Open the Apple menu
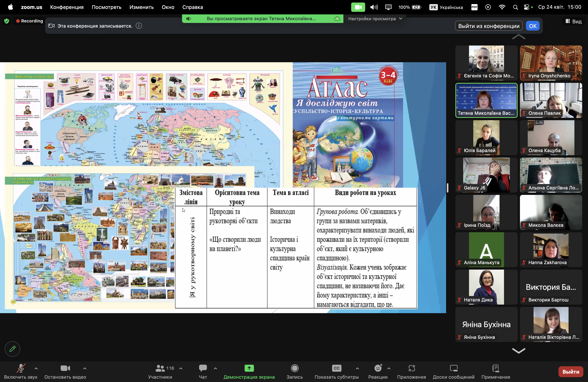Screen dimensions: 588x382 click(x=10, y=7)
